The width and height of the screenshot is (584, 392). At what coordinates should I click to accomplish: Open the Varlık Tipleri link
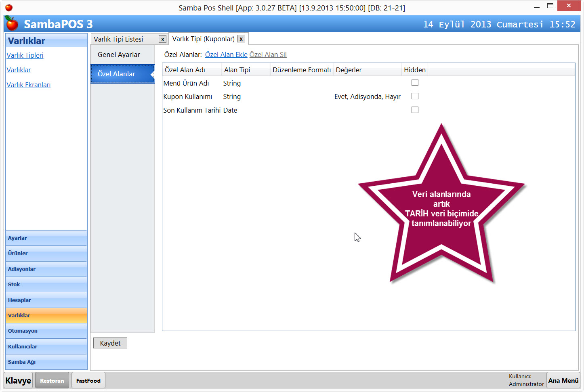click(25, 55)
